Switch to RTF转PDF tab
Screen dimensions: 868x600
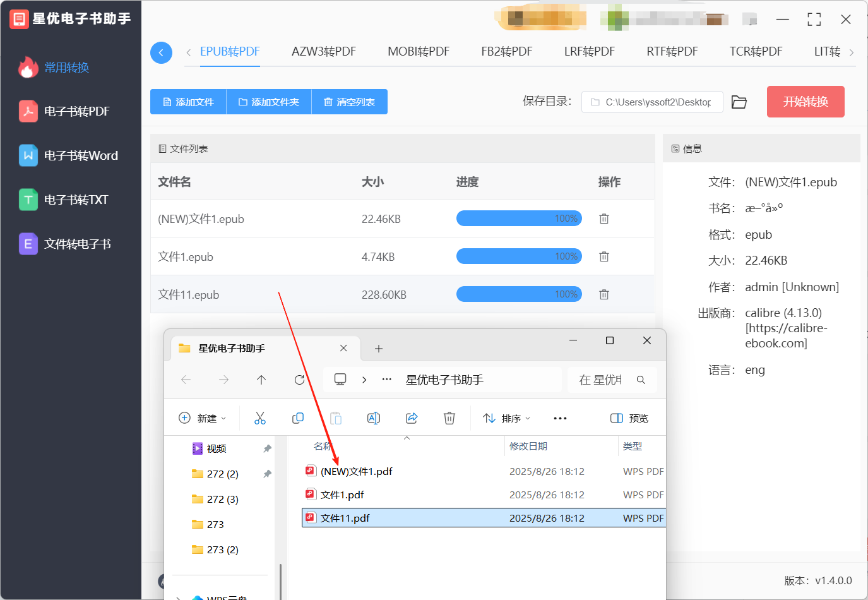(672, 52)
